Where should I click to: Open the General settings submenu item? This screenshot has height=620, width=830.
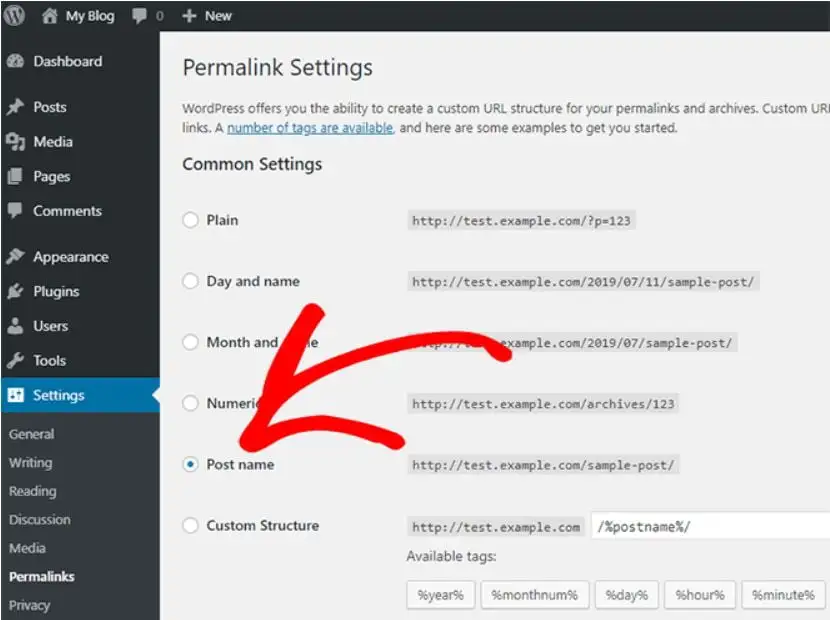click(x=32, y=434)
